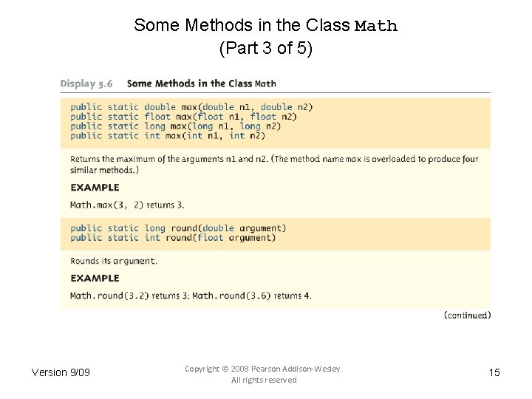This screenshot has height=399, width=532.
Task: Select the int max method signature line
Action: pos(168,136)
